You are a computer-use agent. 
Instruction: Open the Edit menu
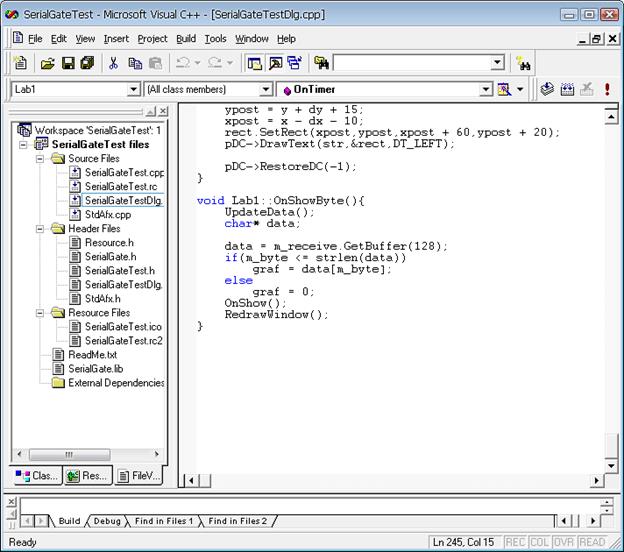(x=58, y=39)
